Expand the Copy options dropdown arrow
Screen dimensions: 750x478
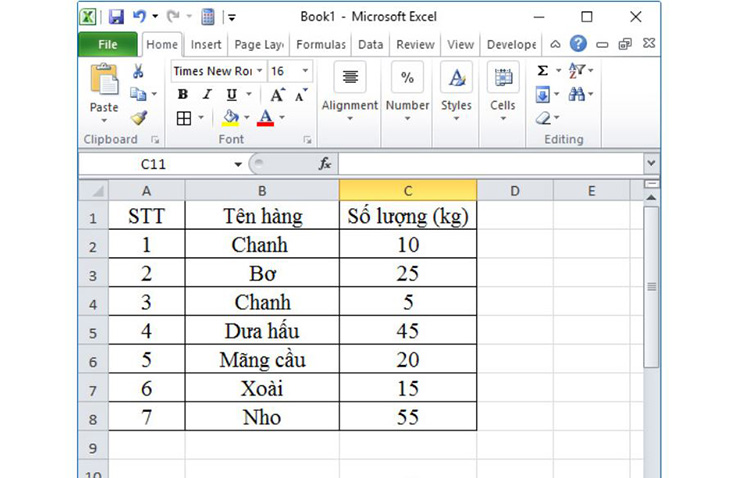point(154,94)
